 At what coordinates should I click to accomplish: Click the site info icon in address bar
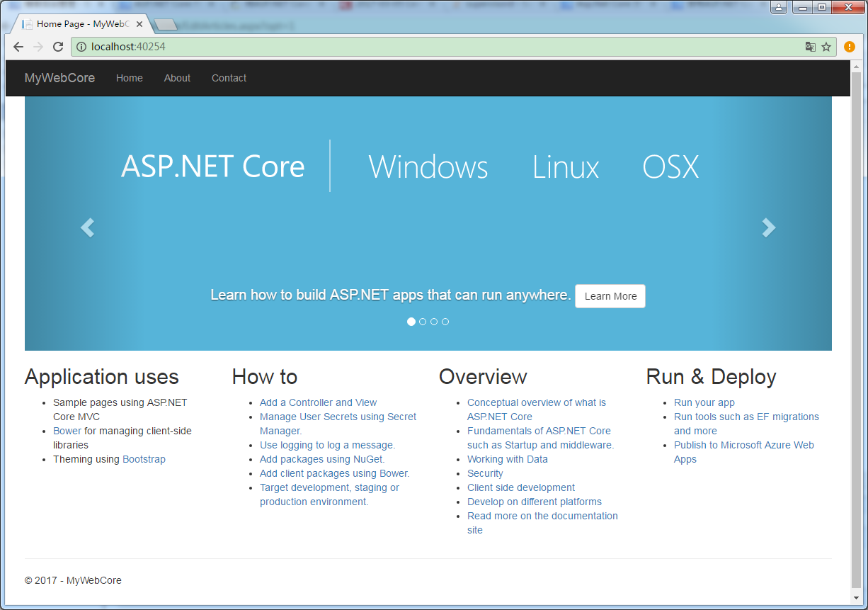pyautogui.click(x=81, y=47)
